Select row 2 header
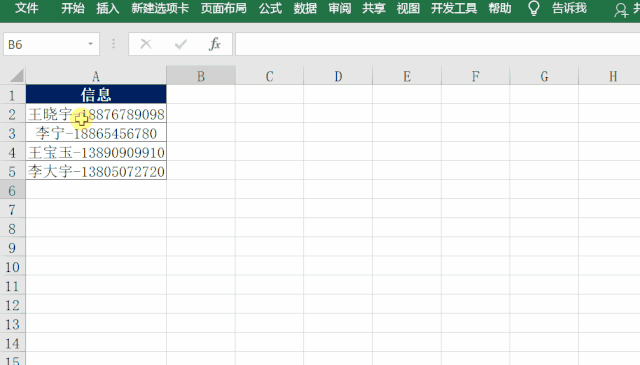The image size is (640, 365). click(12, 114)
